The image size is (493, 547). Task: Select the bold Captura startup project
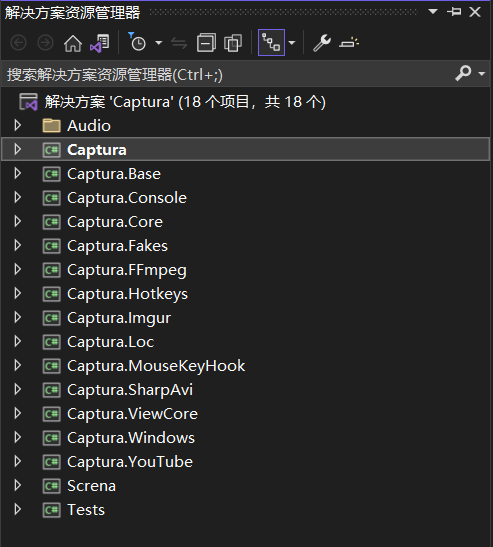click(x=97, y=150)
